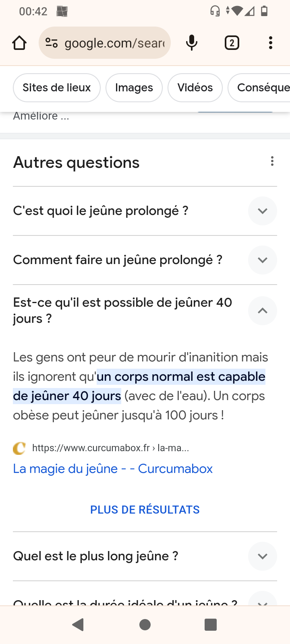This screenshot has height=644, width=290.
Task: Open the tab switcher showing 2 tabs
Action: (x=232, y=43)
